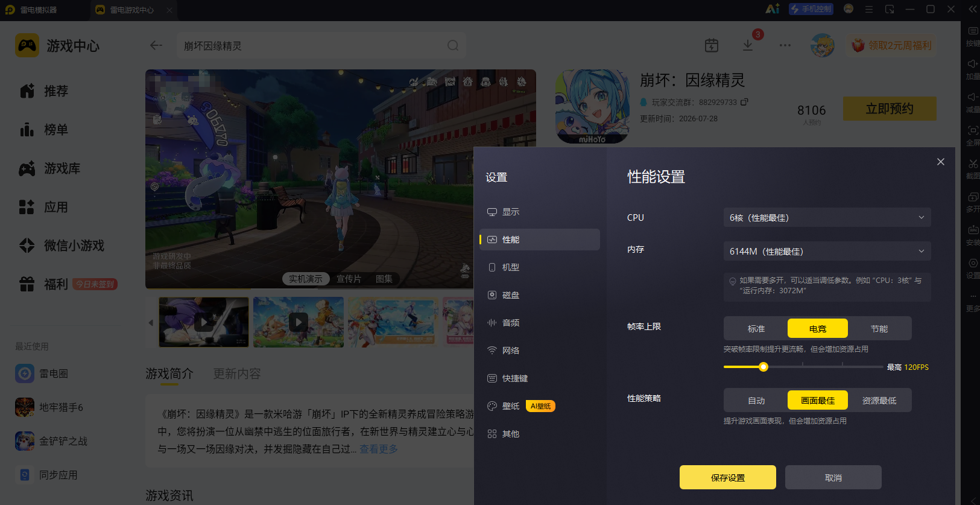Click the frame rate slider handle
980x505 pixels.
tap(763, 367)
